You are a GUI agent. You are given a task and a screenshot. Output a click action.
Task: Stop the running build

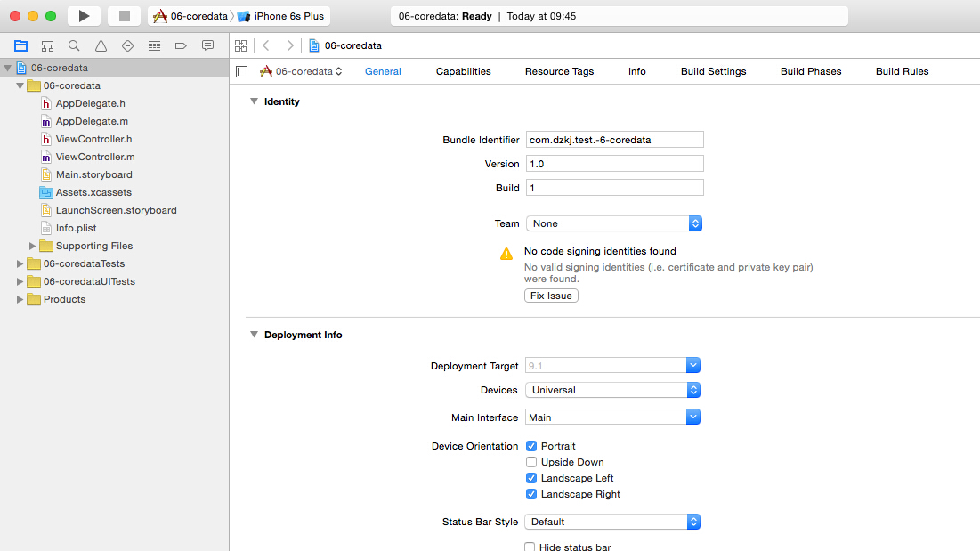[124, 16]
